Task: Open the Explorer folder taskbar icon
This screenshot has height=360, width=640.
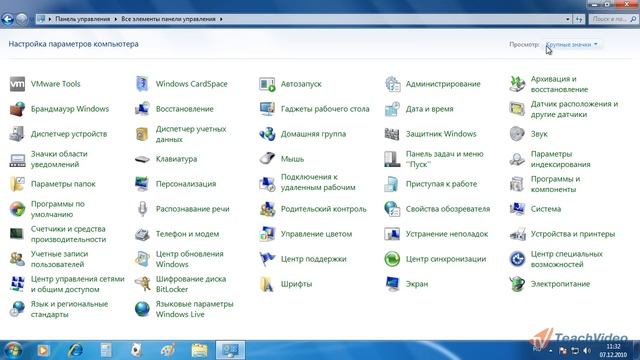Action: point(199,350)
